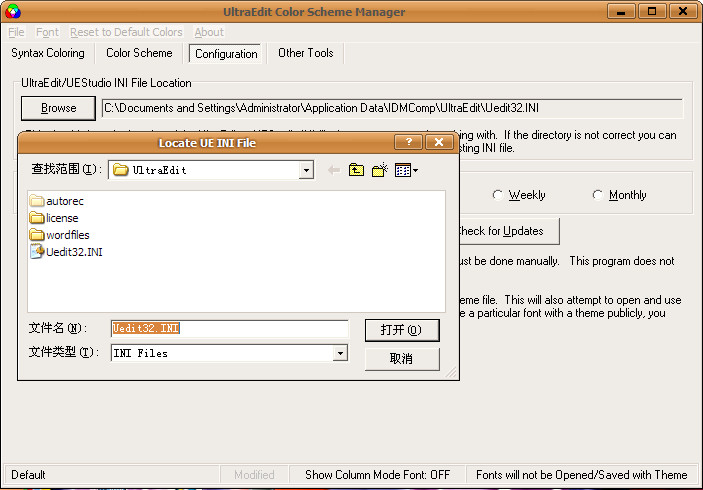The width and height of the screenshot is (703, 490).
Task: Open the File menu
Action: 16,32
